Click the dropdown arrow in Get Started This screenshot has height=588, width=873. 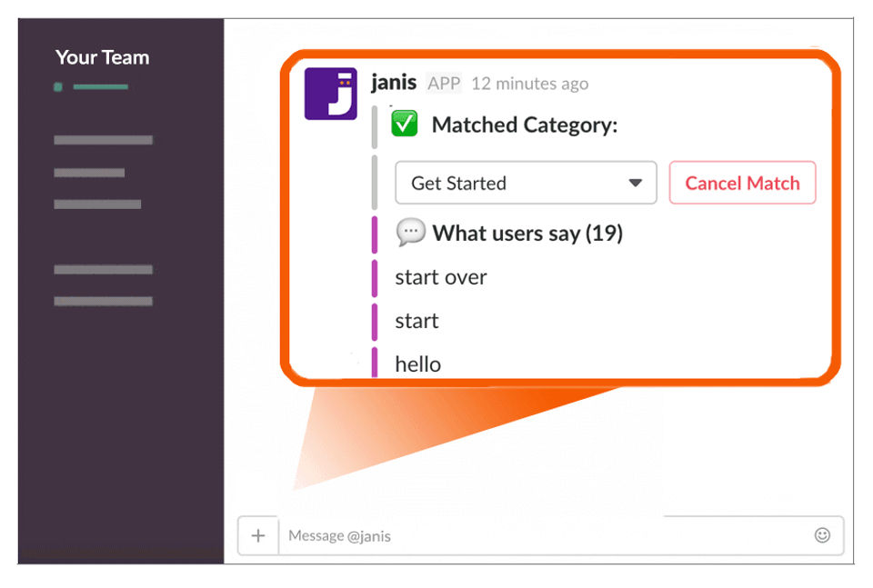click(x=636, y=183)
